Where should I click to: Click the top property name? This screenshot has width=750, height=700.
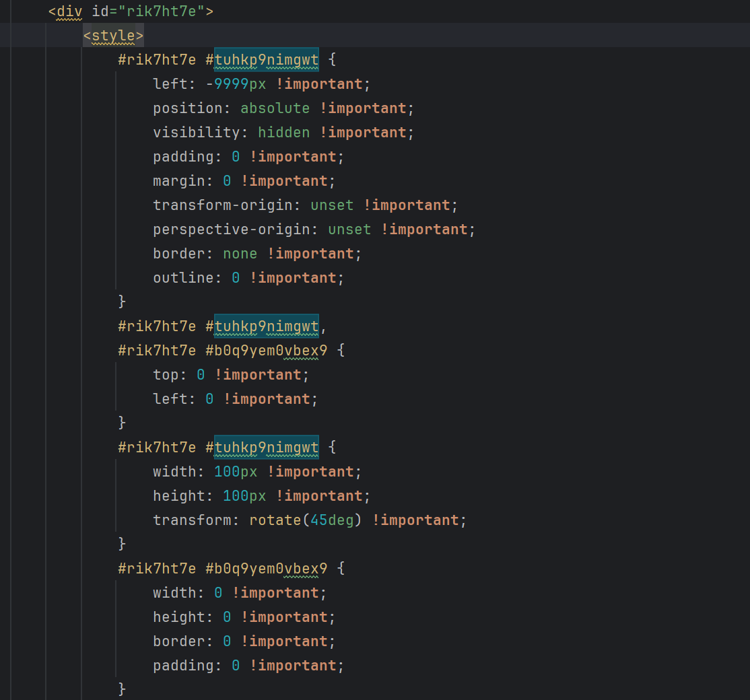[x=165, y=375]
